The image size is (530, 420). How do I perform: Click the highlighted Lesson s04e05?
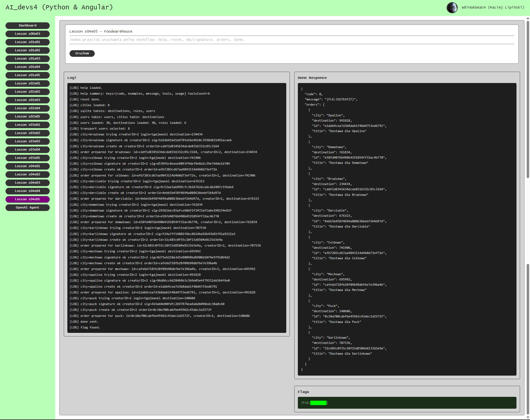(28, 199)
